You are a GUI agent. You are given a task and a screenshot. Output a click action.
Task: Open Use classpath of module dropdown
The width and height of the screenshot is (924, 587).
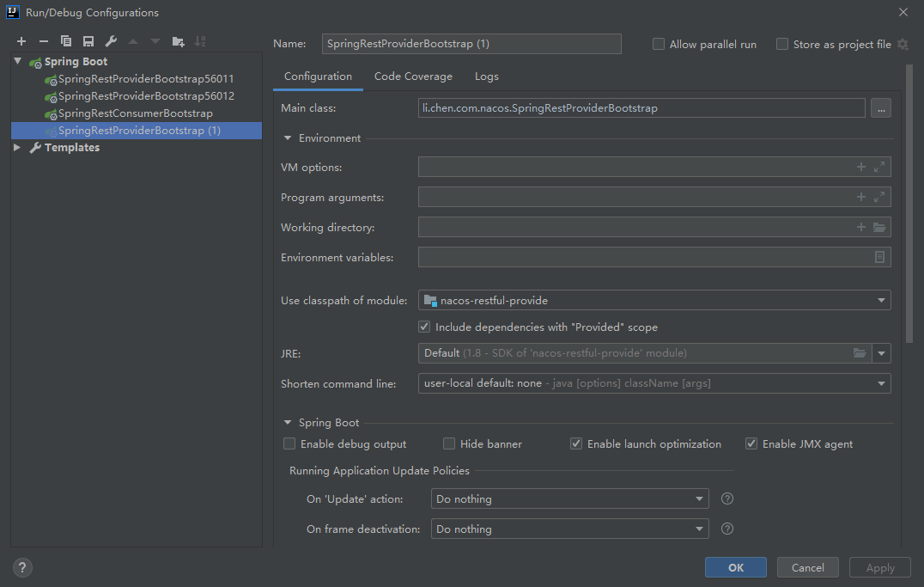tap(654, 300)
